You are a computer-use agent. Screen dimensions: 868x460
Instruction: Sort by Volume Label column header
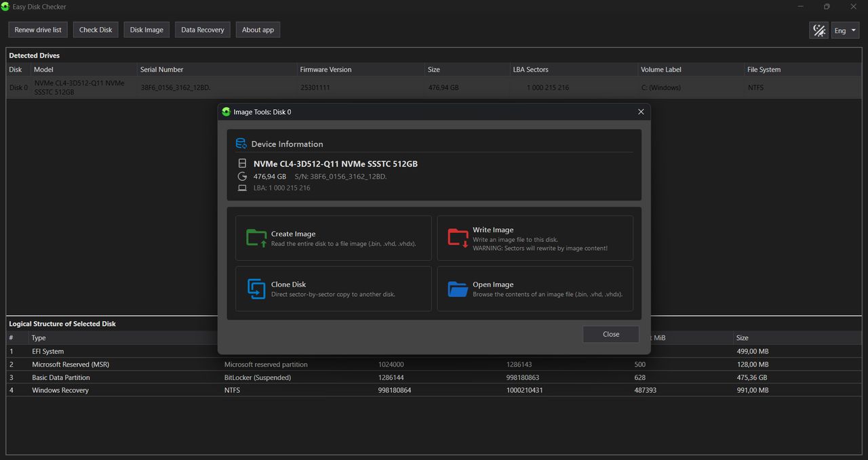pos(661,70)
